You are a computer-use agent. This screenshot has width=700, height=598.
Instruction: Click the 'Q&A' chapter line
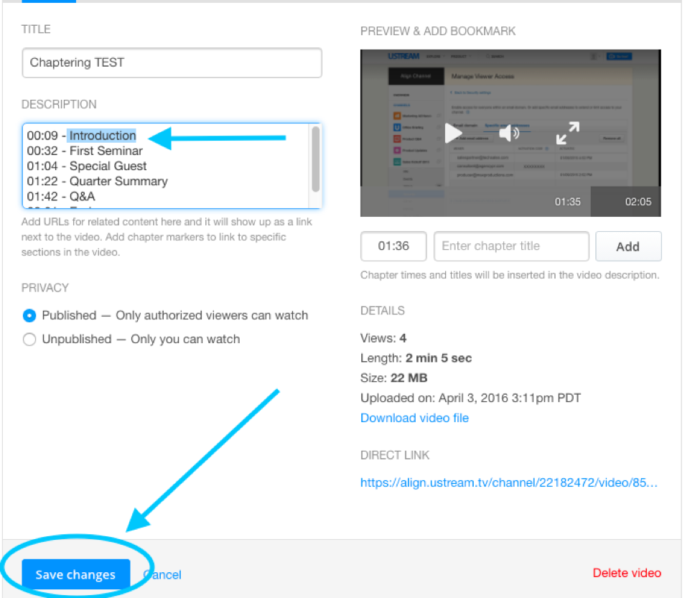[x=61, y=197]
